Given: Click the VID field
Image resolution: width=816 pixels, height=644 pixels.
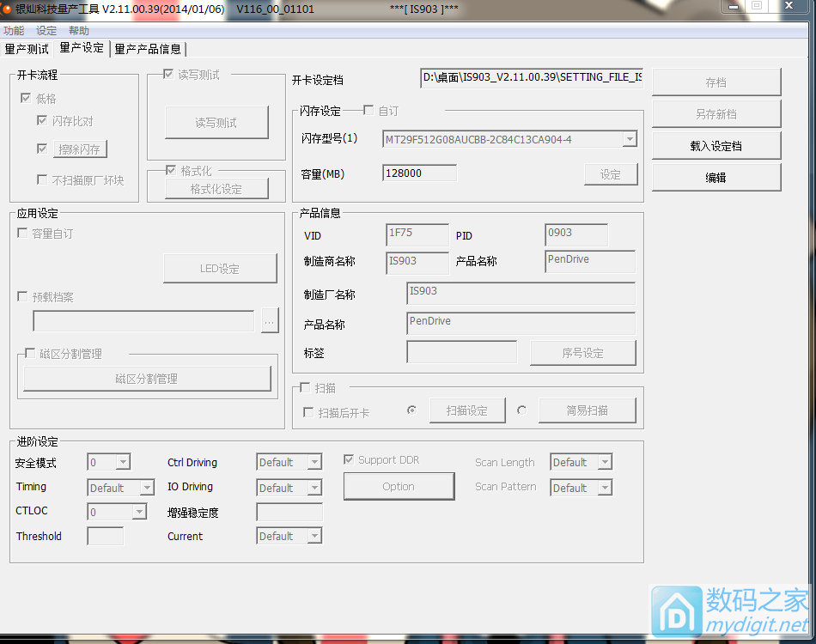Looking at the screenshot, I should (417, 234).
